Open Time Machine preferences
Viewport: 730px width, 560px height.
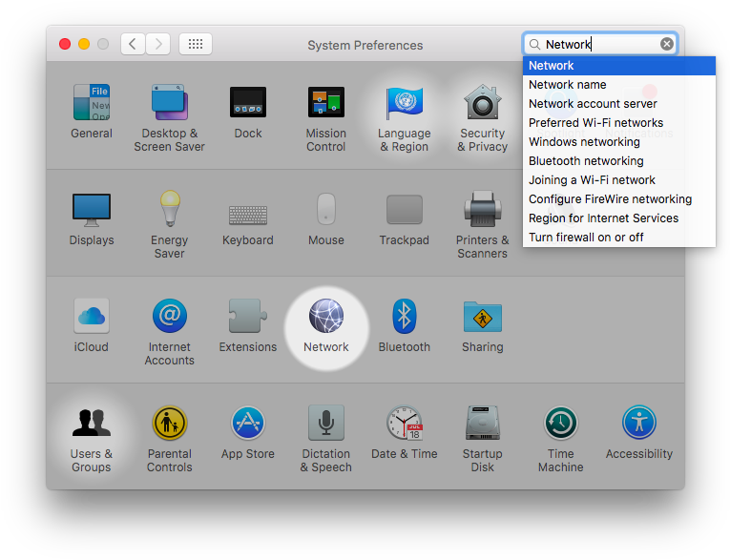point(561,425)
